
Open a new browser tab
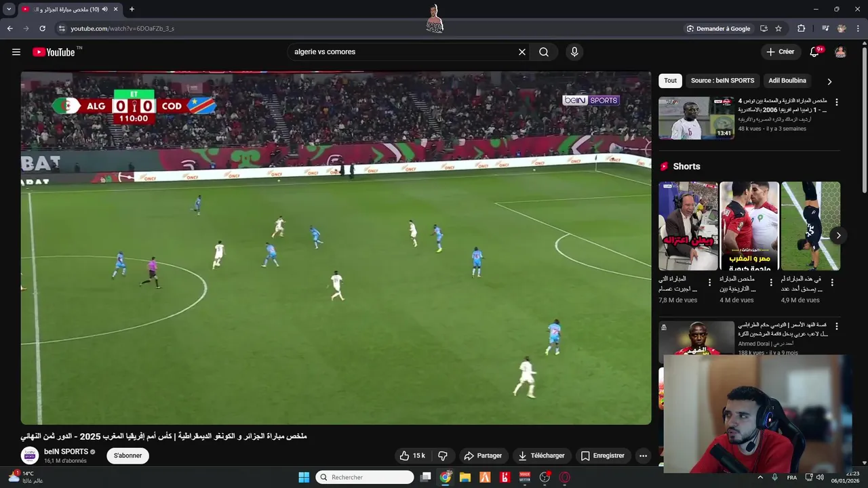[x=132, y=9]
